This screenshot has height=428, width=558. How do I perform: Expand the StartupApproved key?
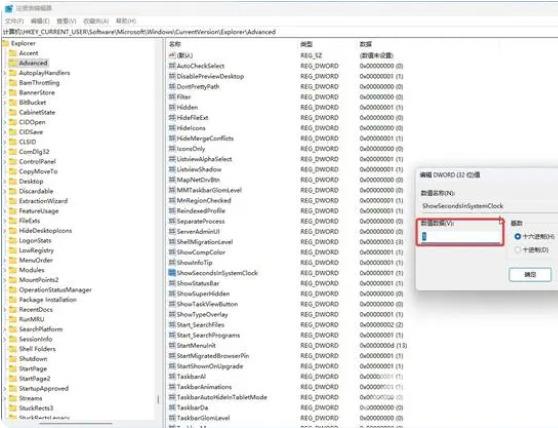click(x=5, y=388)
